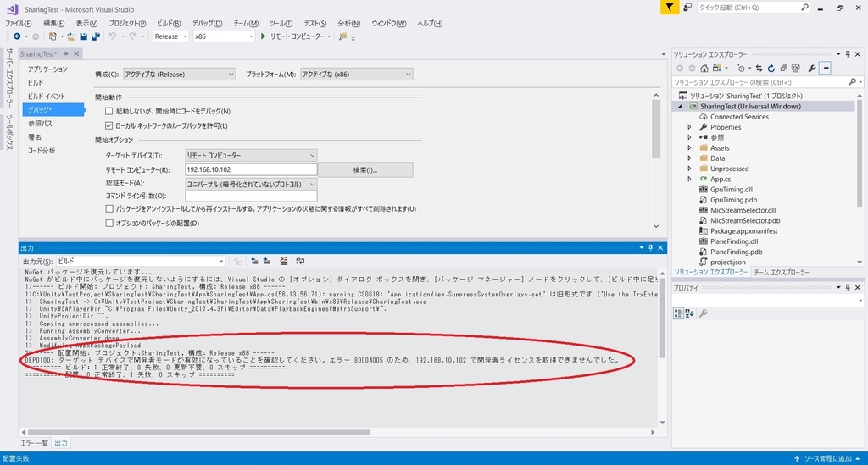868x465 pixels.
Task: Select the ビルド tab in project properties
Action: pos(36,82)
